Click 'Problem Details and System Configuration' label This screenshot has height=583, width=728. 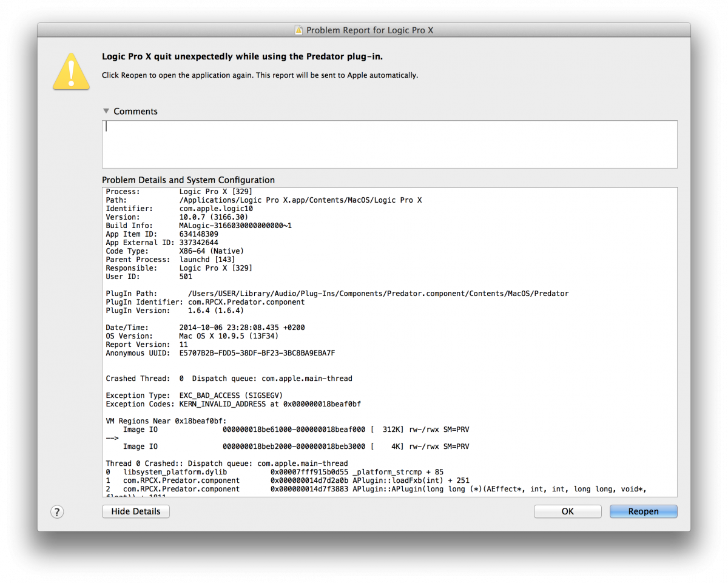pos(188,180)
